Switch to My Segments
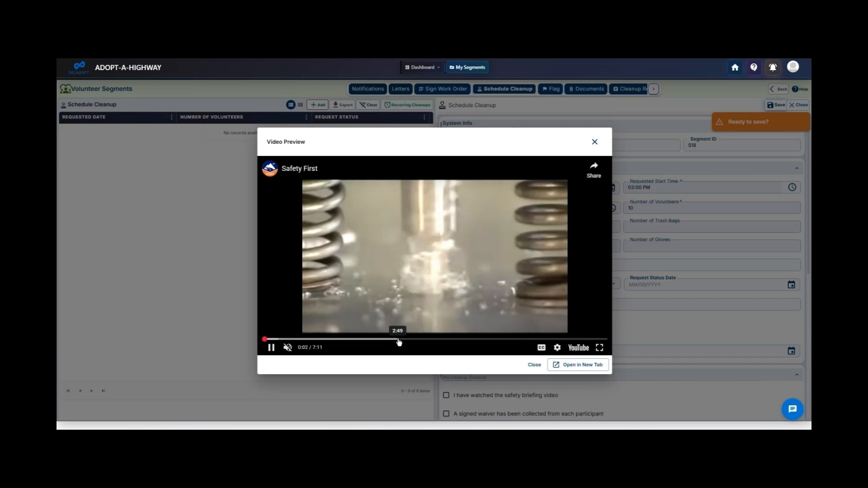 (x=467, y=67)
